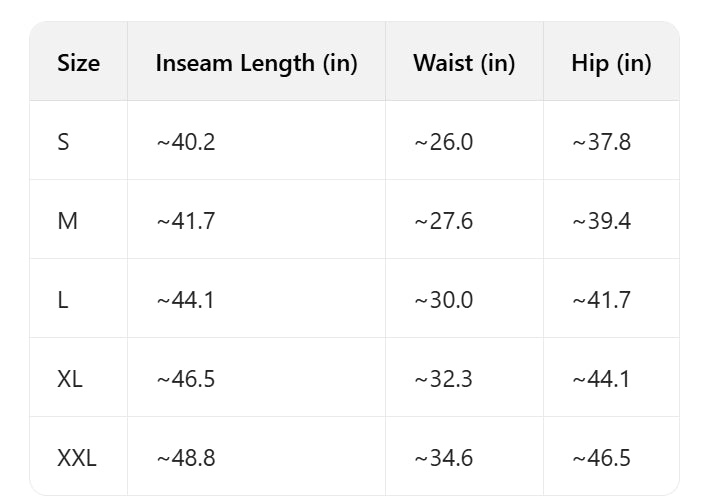708x504 pixels.
Task: Select the M size row label
Action: tap(67, 221)
